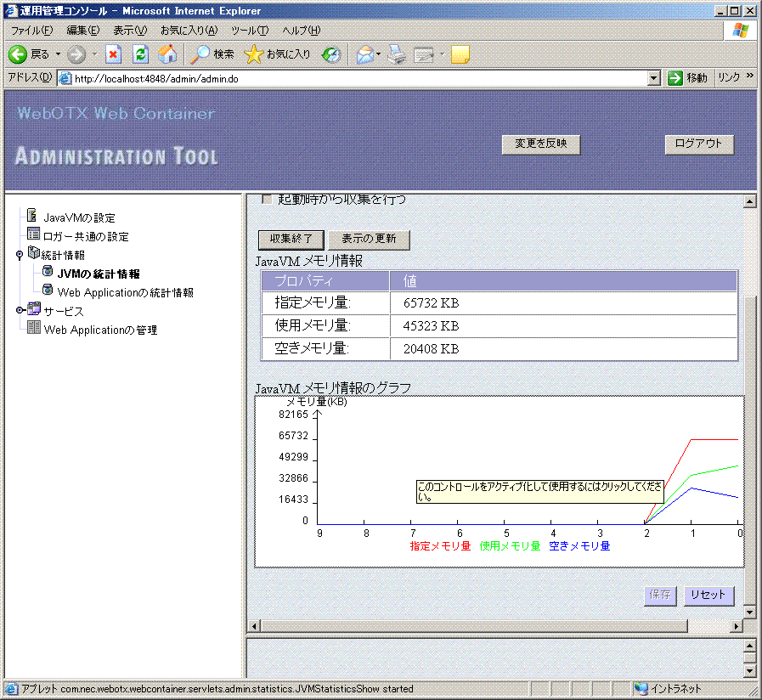Click the 45323 KB value cell
This screenshot has width=762, height=700.
(x=564, y=325)
